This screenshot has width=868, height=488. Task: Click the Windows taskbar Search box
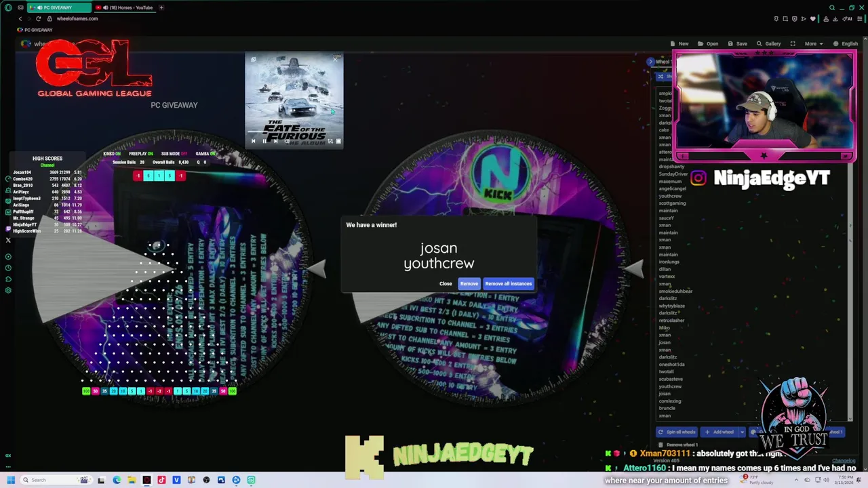tap(58, 480)
